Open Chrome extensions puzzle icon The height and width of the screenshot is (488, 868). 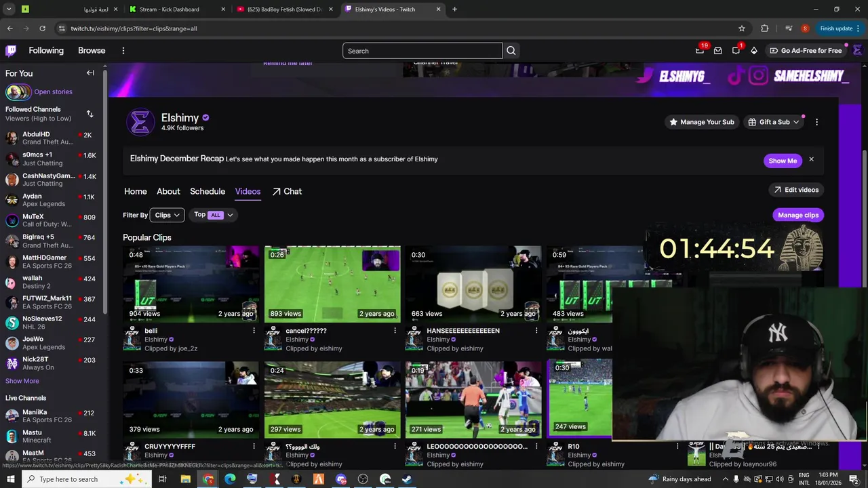click(765, 28)
